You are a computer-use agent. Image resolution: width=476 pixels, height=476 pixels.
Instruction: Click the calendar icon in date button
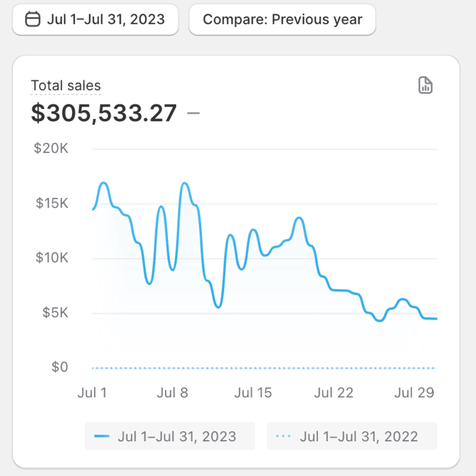(33, 20)
